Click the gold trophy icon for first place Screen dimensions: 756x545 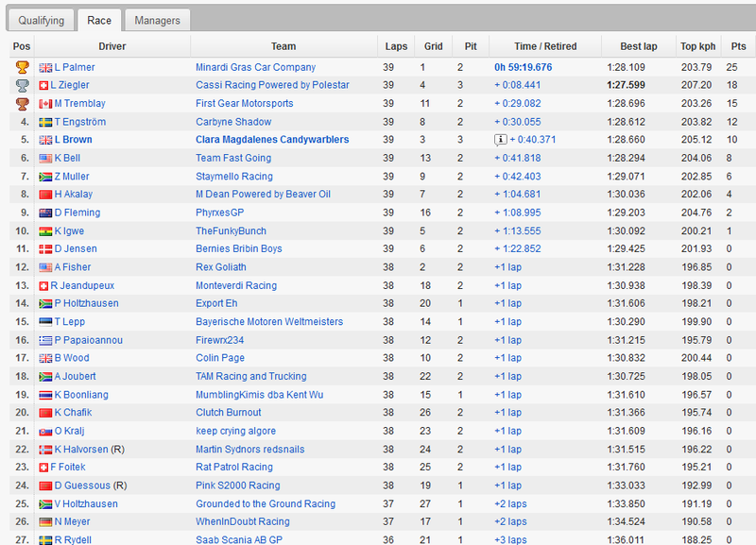click(22, 67)
